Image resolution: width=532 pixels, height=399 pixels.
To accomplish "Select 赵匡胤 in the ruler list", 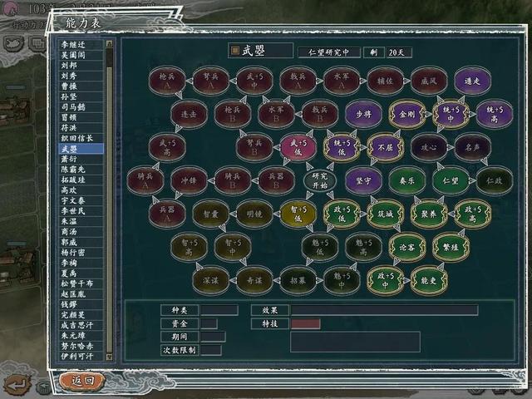I will 81,293.
